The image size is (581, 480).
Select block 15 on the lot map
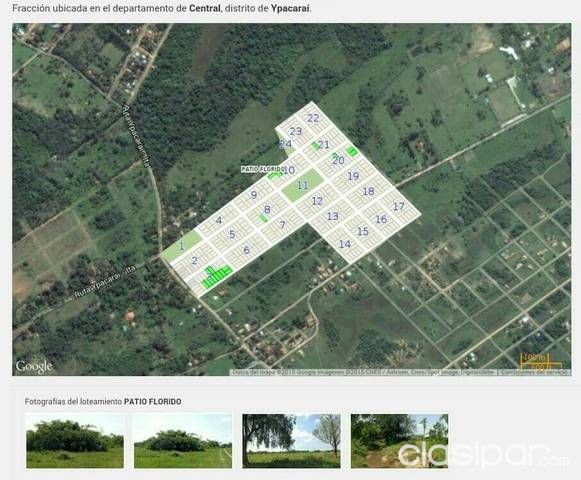(x=363, y=231)
